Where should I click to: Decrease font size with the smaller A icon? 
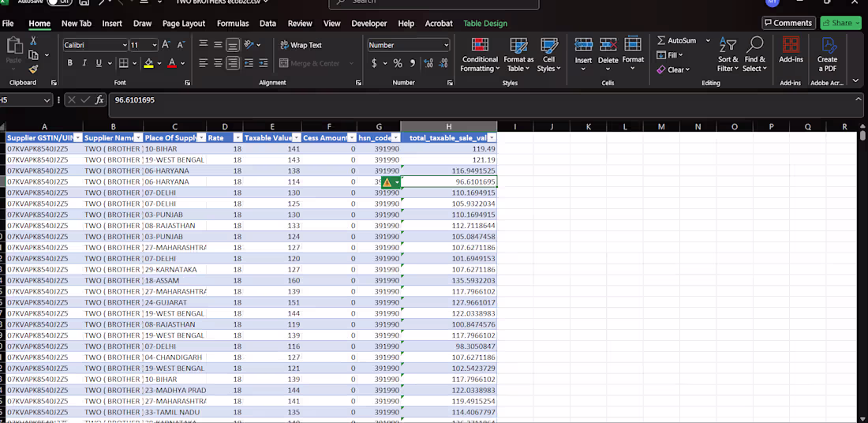pyautogui.click(x=181, y=45)
